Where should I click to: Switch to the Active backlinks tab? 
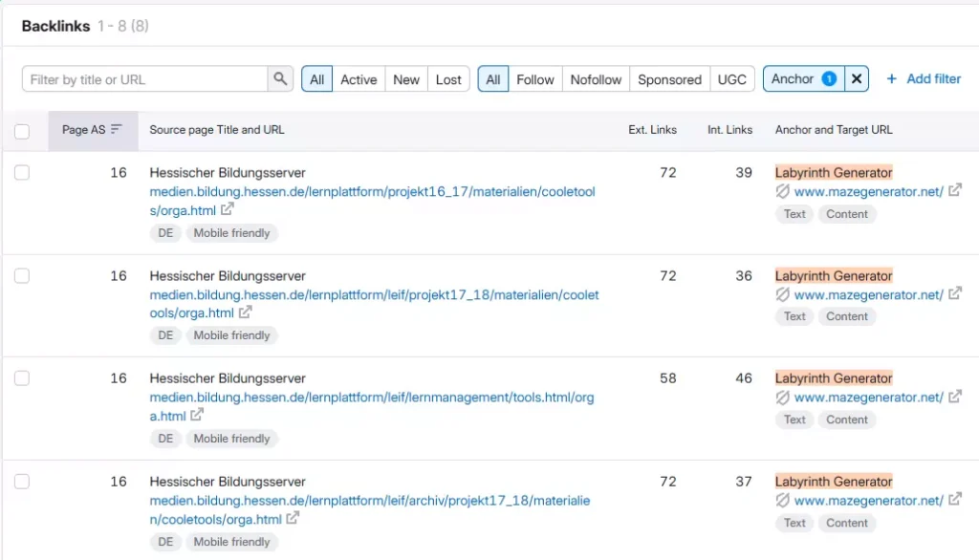(x=359, y=78)
